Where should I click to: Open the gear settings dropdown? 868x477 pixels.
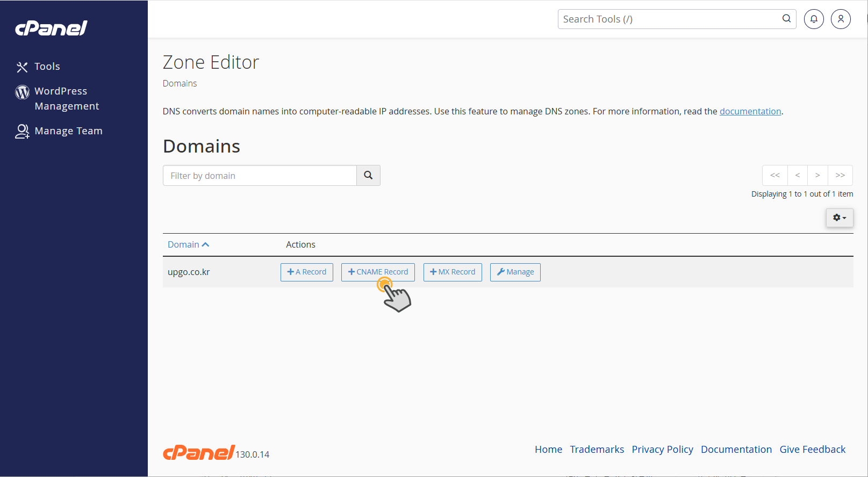click(840, 218)
